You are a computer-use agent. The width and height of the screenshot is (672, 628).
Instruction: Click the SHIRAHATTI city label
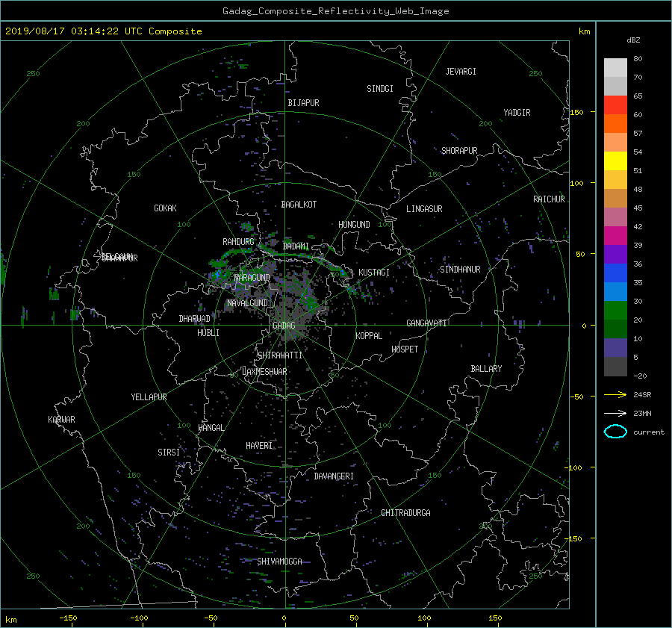280,355
